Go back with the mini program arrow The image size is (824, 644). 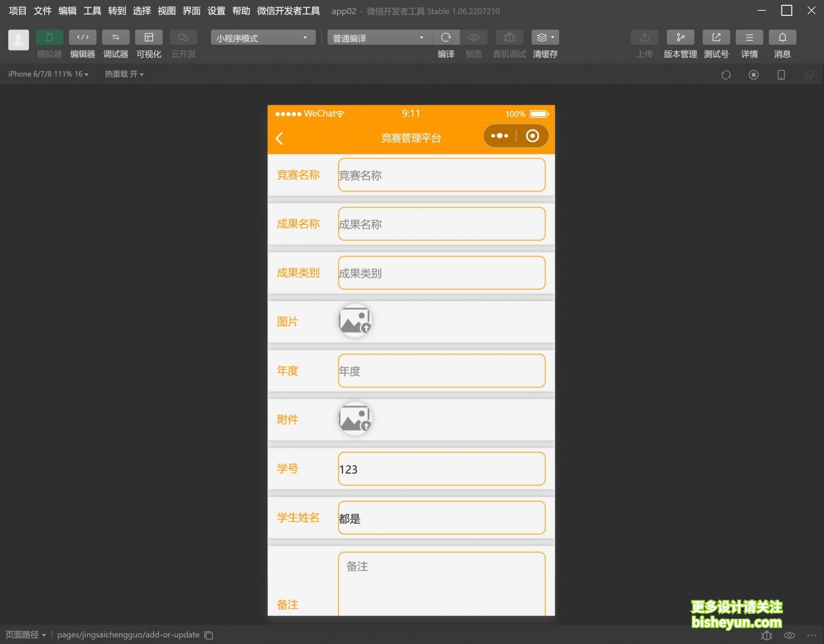(x=280, y=138)
